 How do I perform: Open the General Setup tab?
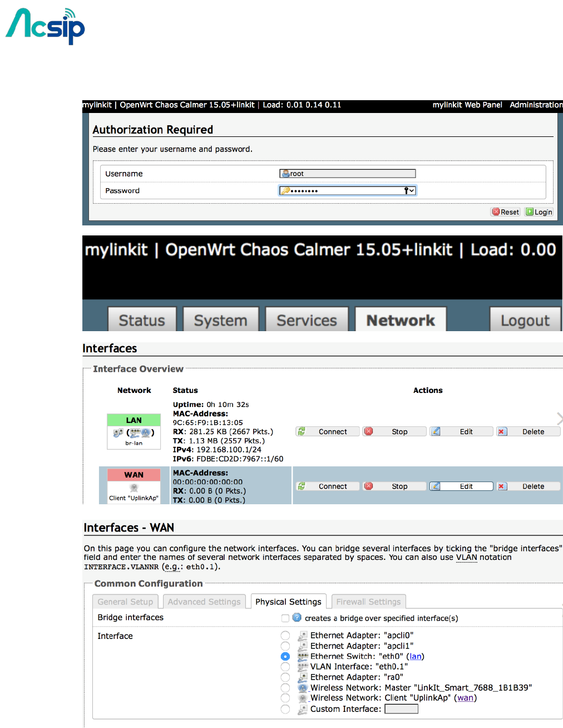point(125,602)
